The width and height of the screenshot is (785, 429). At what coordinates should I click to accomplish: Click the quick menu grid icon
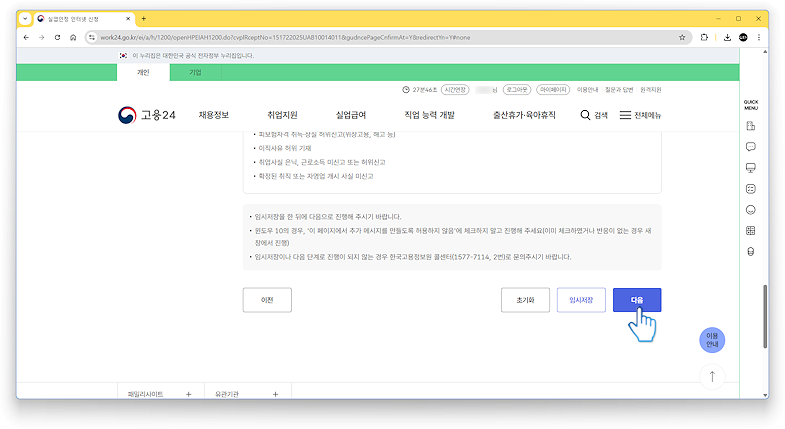[x=750, y=231]
